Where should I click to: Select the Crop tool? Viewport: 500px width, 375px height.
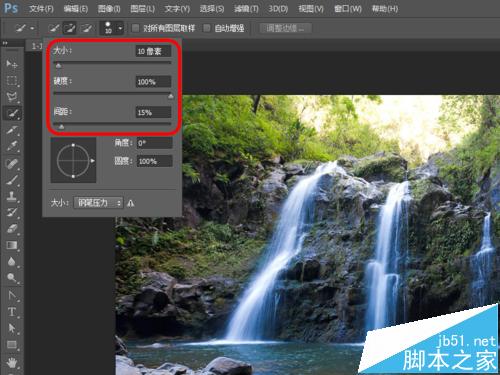coord(12,130)
